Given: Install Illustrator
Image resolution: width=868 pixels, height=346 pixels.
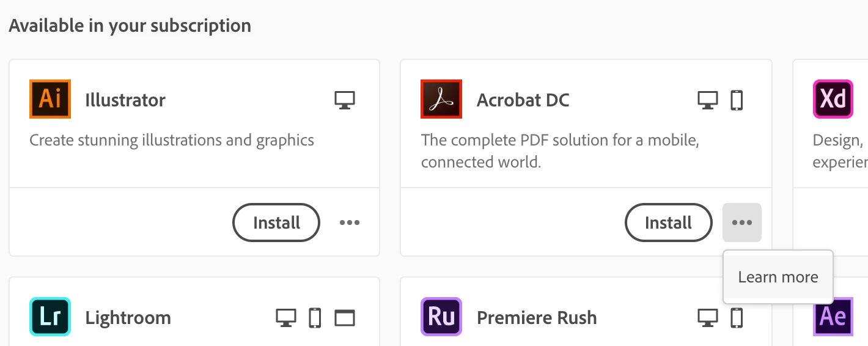Looking at the screenshot, I should [276, 223].
